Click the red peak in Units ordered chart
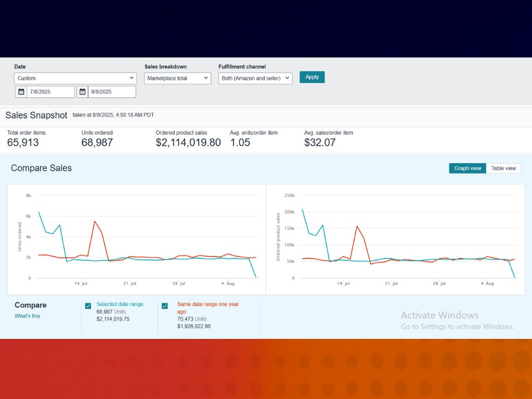532x399 pixels. pyautogui.click(x=95, y=221)
